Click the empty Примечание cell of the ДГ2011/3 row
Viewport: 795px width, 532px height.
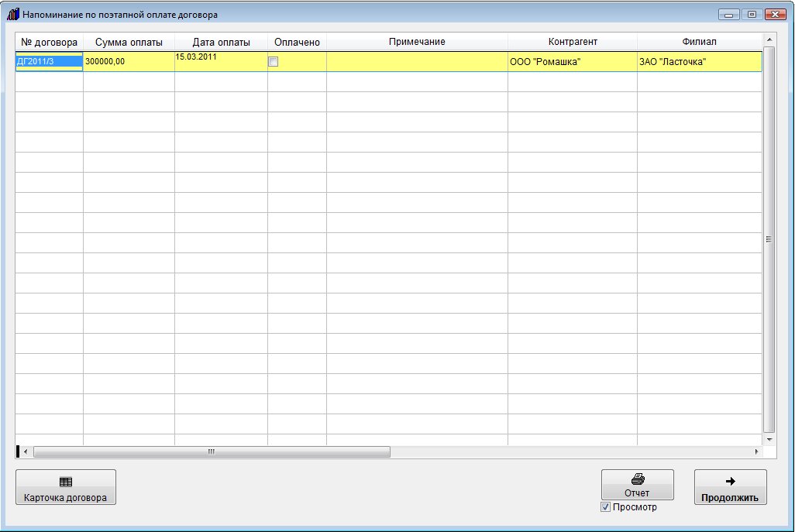(x=417, y=62)
